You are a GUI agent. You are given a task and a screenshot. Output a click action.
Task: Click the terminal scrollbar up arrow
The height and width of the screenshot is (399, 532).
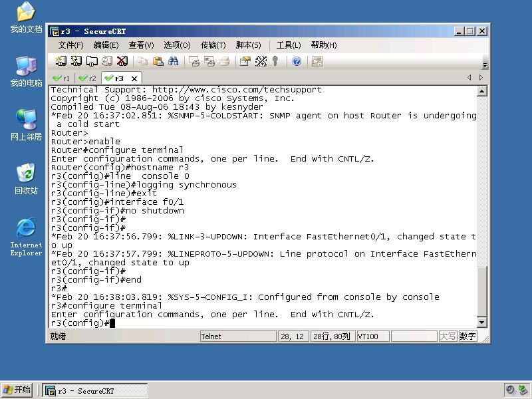[481, 91]
